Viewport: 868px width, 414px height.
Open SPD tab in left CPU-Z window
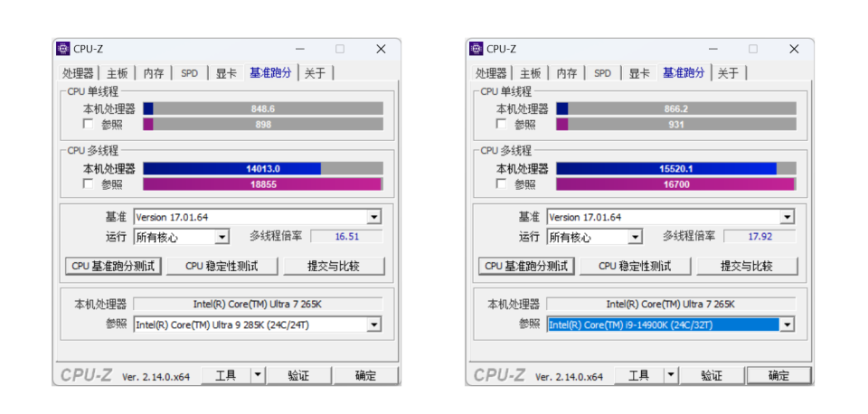(189, 73)
